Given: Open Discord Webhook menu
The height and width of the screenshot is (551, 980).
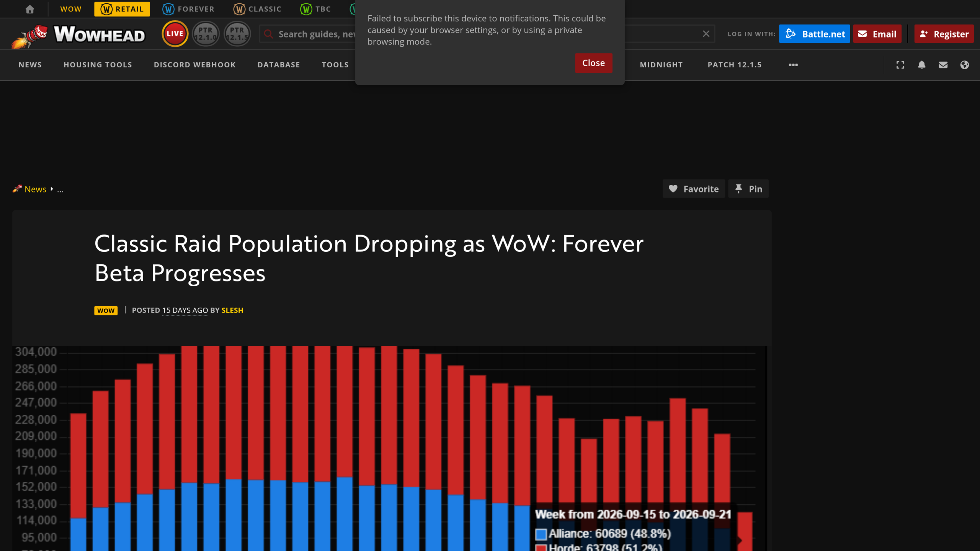Looking at the screenshot, I should coord(195,65).
